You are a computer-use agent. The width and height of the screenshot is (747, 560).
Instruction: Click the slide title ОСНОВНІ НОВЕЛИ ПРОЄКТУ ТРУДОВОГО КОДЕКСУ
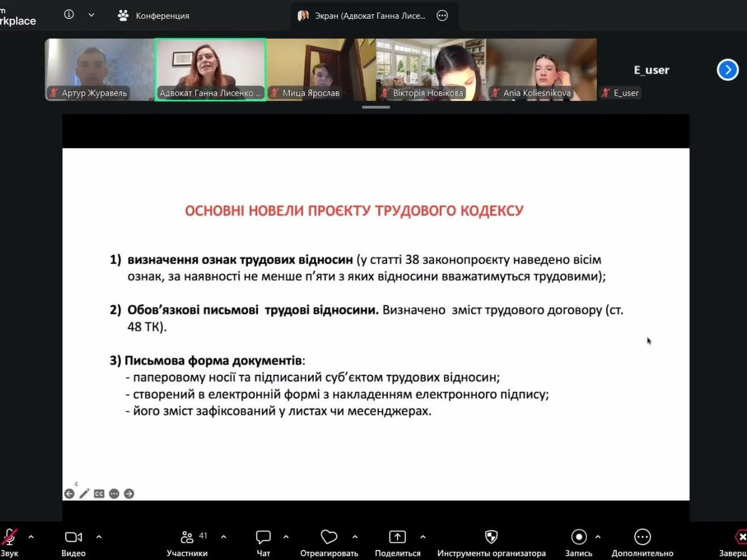[x=354, y=211]
